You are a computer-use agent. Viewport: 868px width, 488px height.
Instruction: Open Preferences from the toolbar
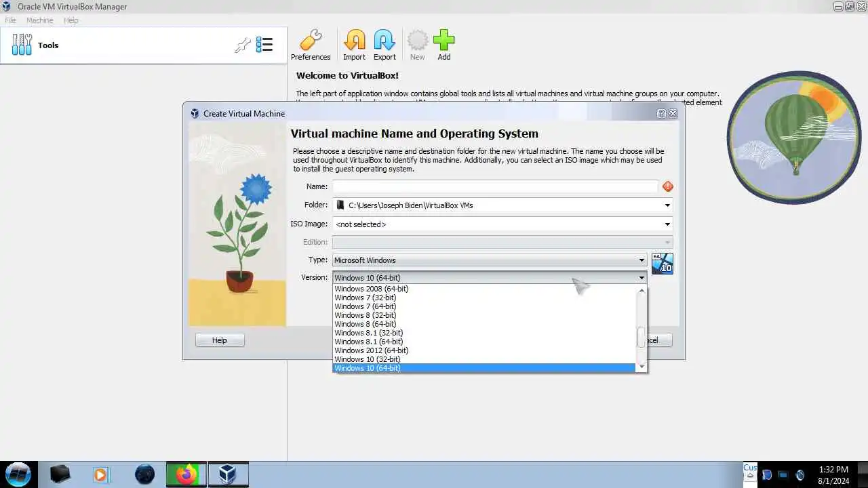pos(311,45)
